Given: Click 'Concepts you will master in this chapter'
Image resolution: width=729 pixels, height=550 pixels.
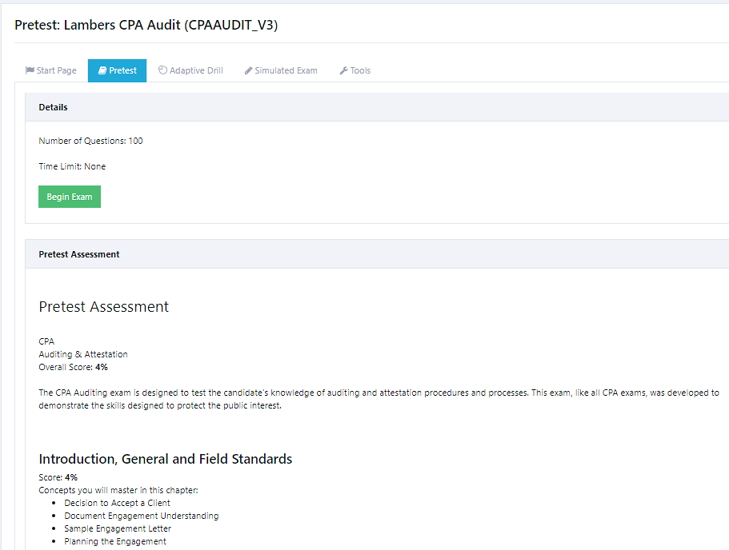Looking at the screenshot, I should pyautogui.click(x=119, y=490).
